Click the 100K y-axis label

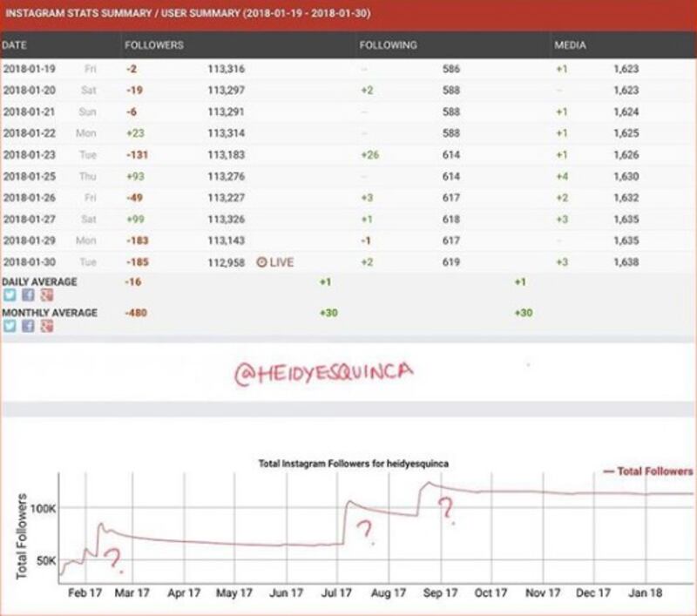click(43, 509)
